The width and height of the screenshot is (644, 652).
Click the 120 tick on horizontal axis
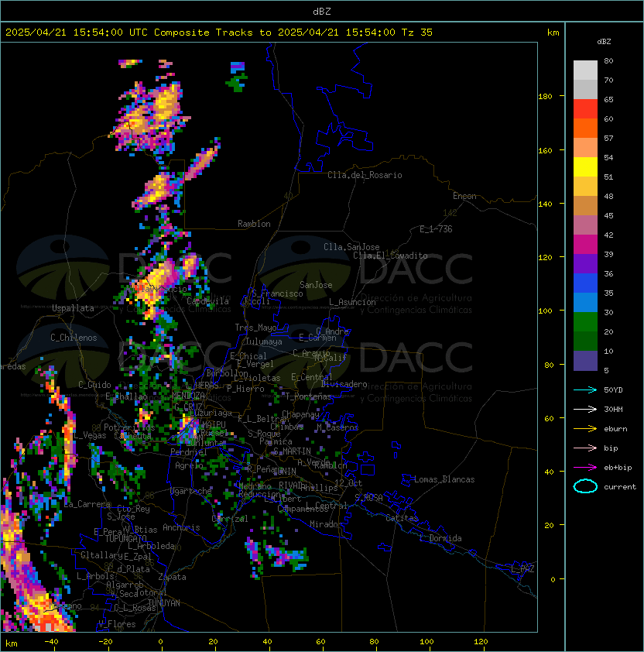click(481, 642)
